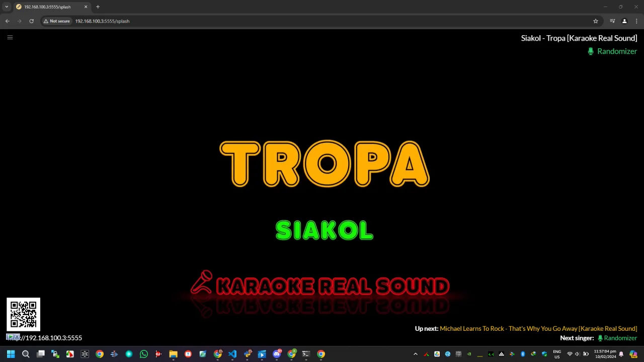This screenshot has height=362, width=644.
Task: Open Windows Security shield in the tray
Action: 544,354
